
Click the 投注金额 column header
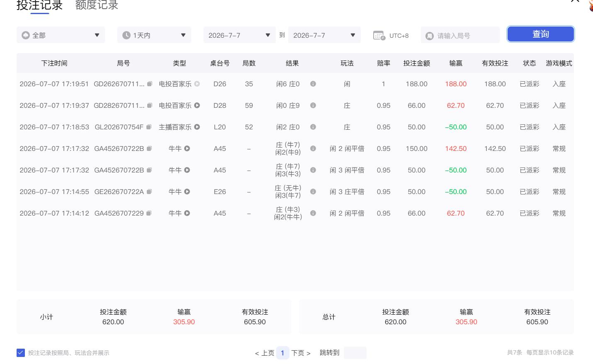coord(417,63)
